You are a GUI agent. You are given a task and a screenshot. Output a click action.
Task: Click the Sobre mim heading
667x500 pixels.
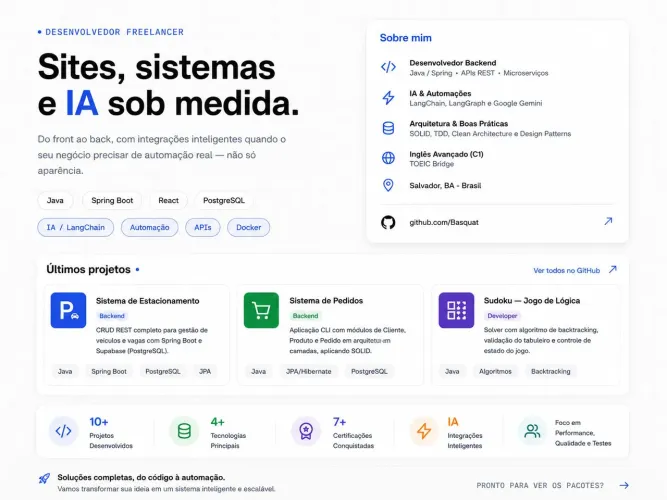405,38
